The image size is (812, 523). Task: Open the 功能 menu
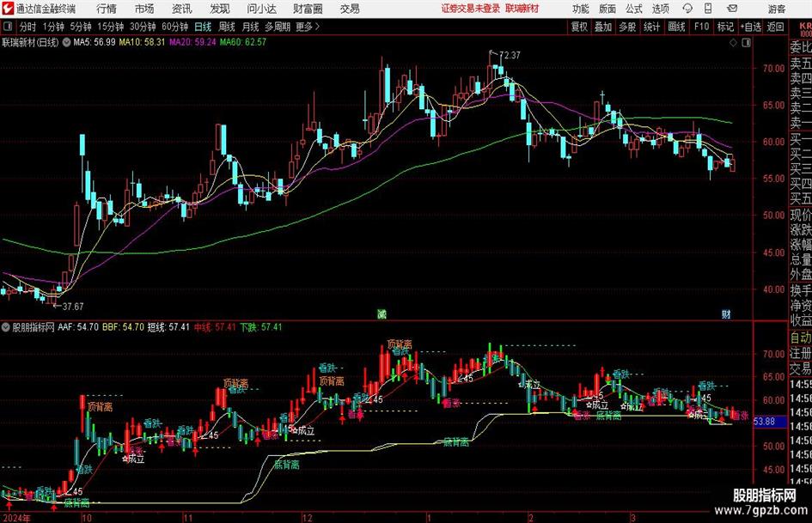point(581,9)
